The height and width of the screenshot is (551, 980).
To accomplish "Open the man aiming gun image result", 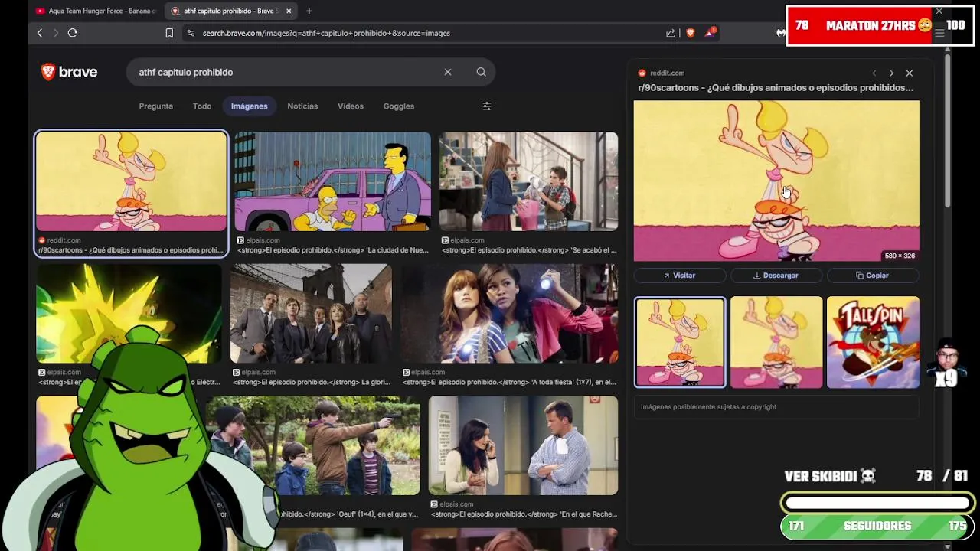I will pyautogui.click(x=312, y=445).
